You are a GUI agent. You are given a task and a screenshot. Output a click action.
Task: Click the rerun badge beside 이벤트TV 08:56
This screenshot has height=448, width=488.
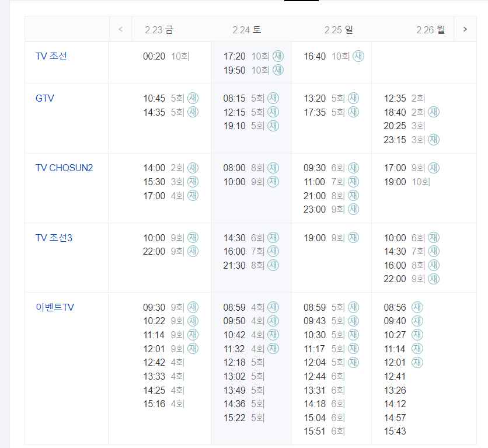tap(417, 307)
